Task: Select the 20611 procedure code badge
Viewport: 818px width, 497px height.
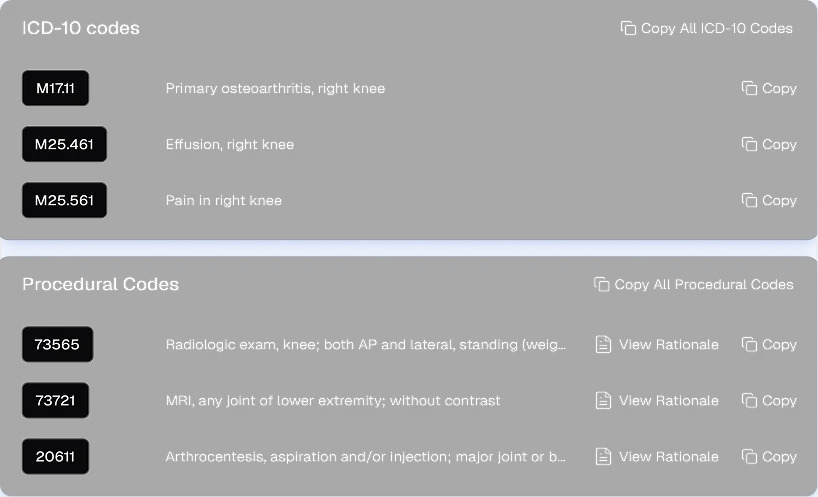Action: click(x=55, y=456)
